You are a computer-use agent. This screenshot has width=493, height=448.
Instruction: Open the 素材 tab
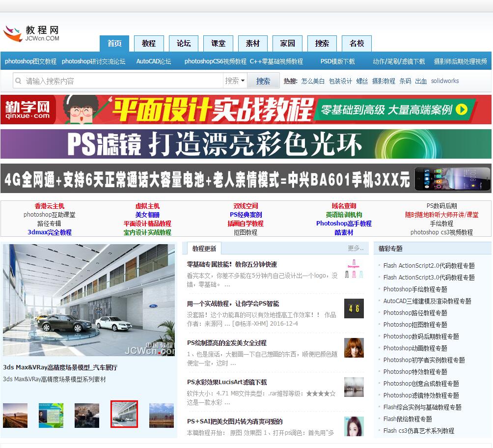coord(253,43)
